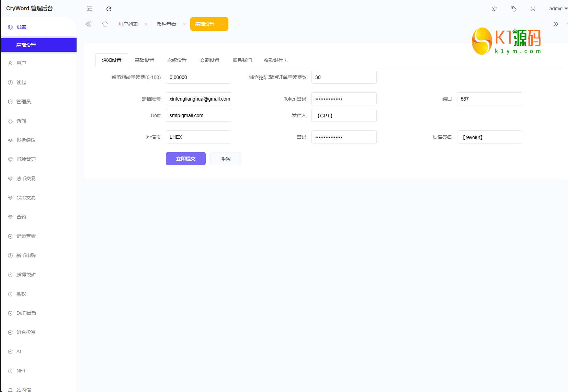Screen dimensions: 568x392
Task: Click the double-left arrow tab scroller
Action: pyautogui.click(x=89, y=24)
